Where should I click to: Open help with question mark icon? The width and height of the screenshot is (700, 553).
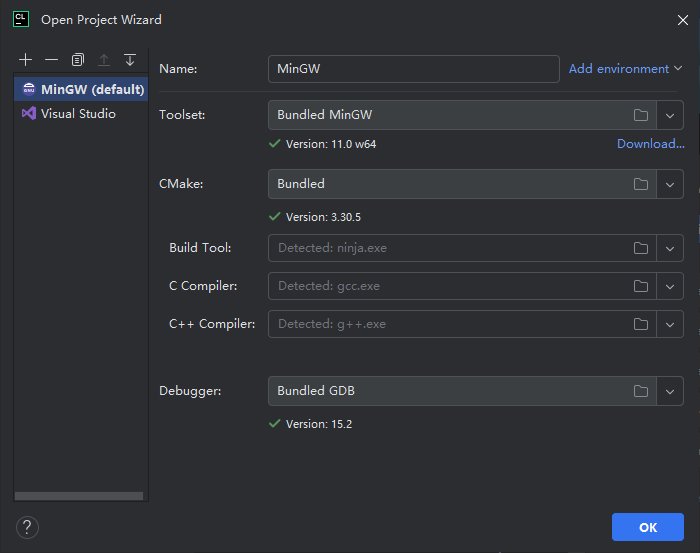tap(27, 527)
